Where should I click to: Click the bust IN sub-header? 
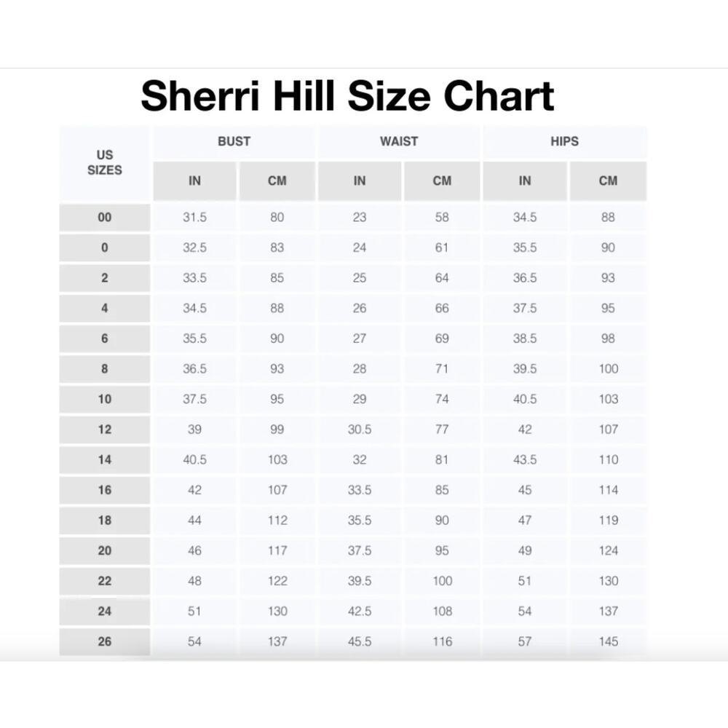point(194,181)
